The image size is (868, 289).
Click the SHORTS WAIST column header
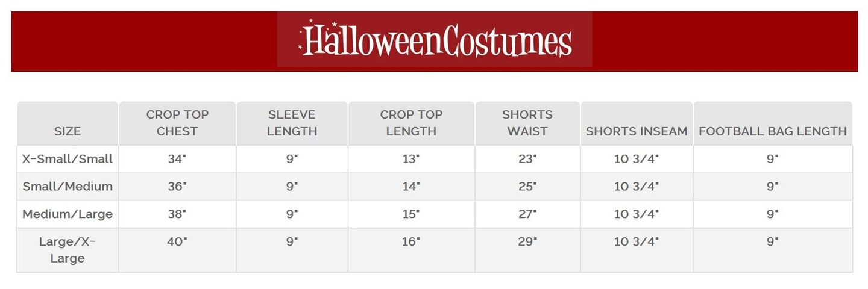tap(527, 123)
